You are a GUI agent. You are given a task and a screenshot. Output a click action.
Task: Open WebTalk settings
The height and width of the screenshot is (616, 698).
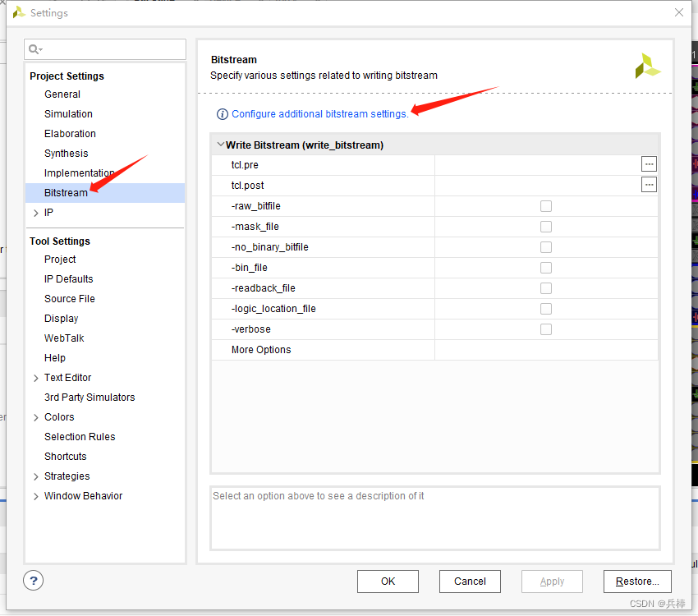point(64,338)
